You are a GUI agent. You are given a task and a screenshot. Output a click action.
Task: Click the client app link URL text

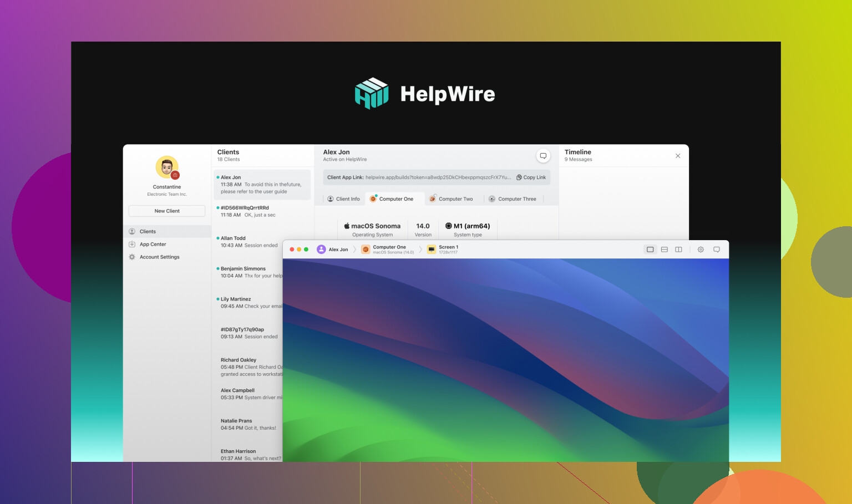438,177
